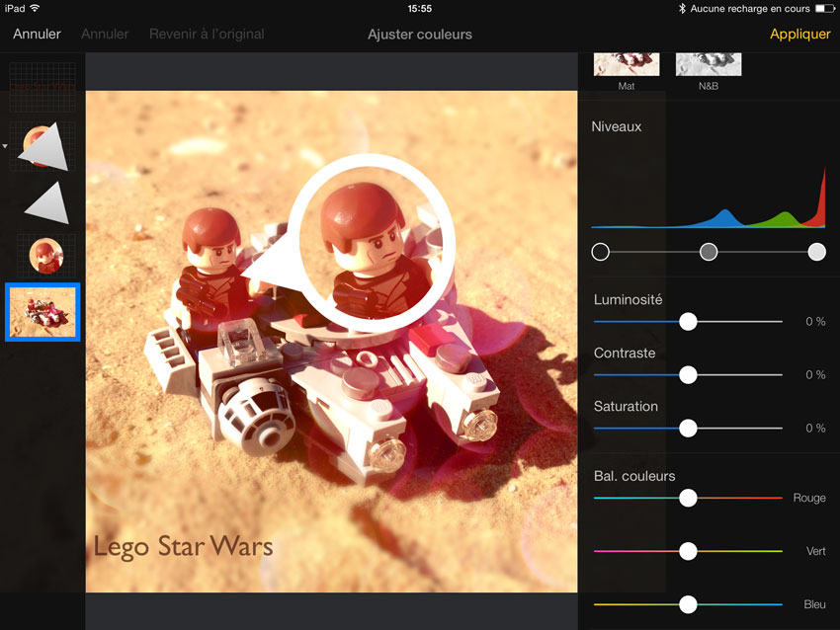Viewport: 840px width, 630px height.
Task: Tap the 15:55 clock in status bar
Action: click(x=419, y=9)
